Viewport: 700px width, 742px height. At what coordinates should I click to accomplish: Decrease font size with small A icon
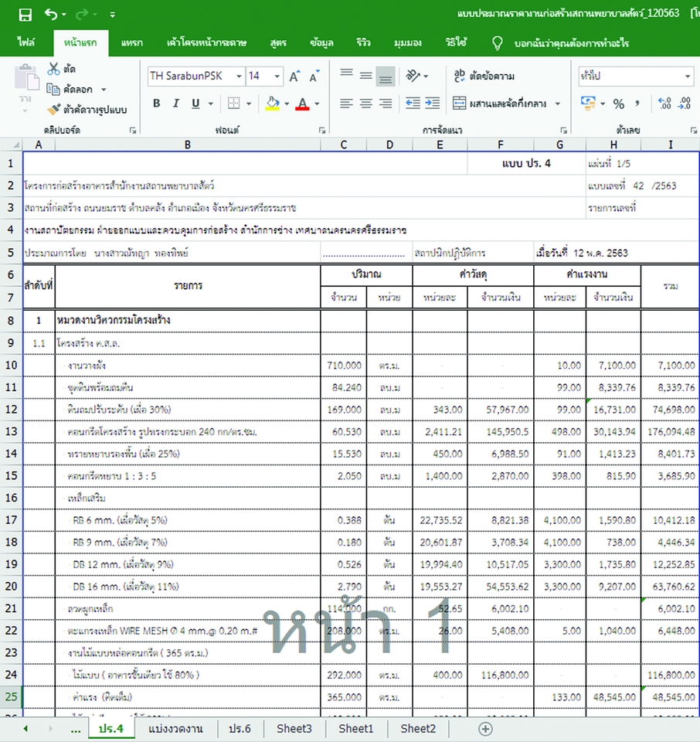pos(314,77)
